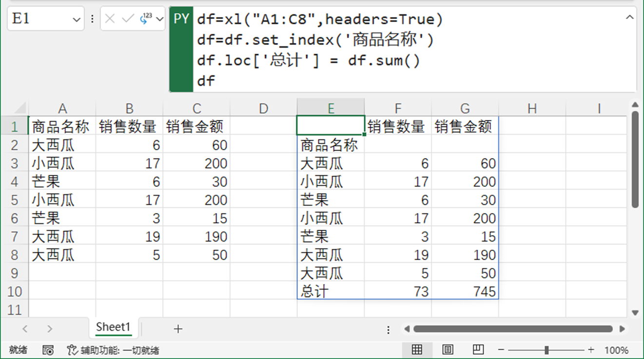Click the 100% zoom level label
Image resolution: width=644 pixels, height=359 pixels.
[x=617, y=350]
